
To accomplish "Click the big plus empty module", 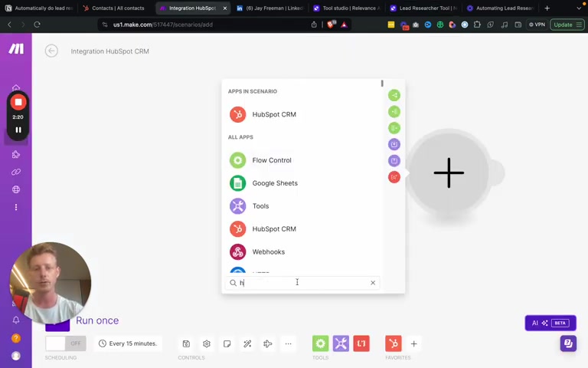I will [x=449, y=172].
